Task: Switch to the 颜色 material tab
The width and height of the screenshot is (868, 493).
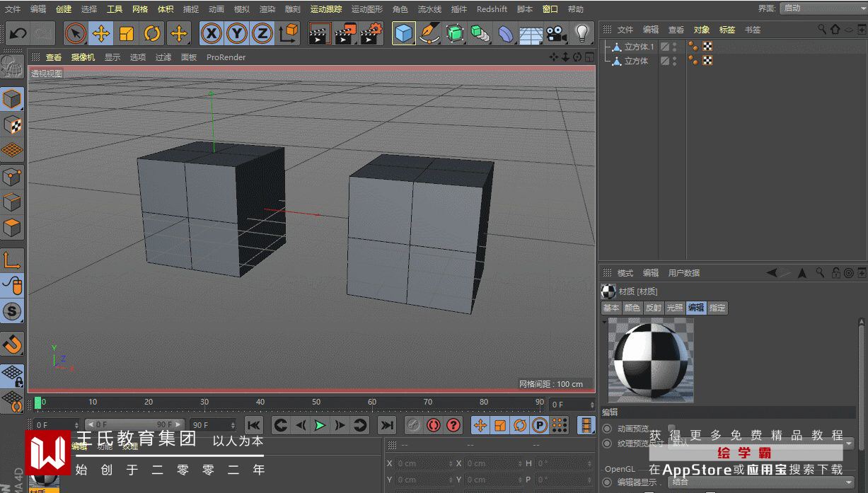Action: pyautogui.click(x=632, y=308)
